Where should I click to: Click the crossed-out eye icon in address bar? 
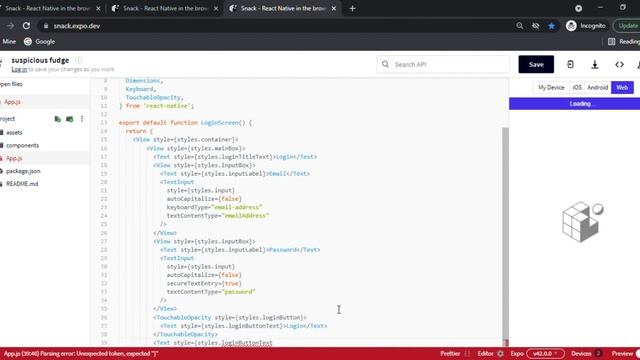click(536, 26)
